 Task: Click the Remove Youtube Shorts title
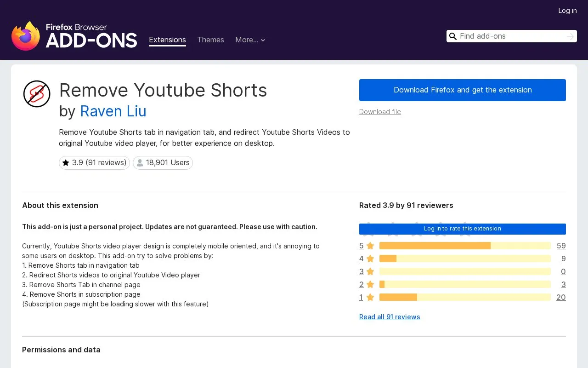pyautogui.click(x=163, y=90)
